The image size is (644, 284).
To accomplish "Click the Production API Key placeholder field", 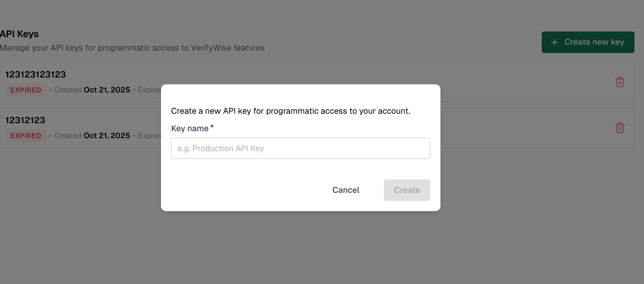I will pyautogui.click(x=300, y=148).
